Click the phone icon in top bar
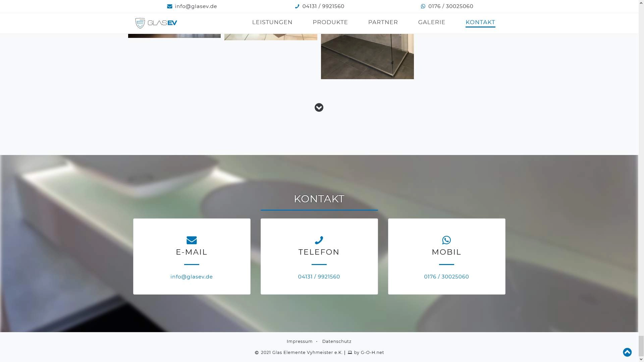 tap(297, 6)
